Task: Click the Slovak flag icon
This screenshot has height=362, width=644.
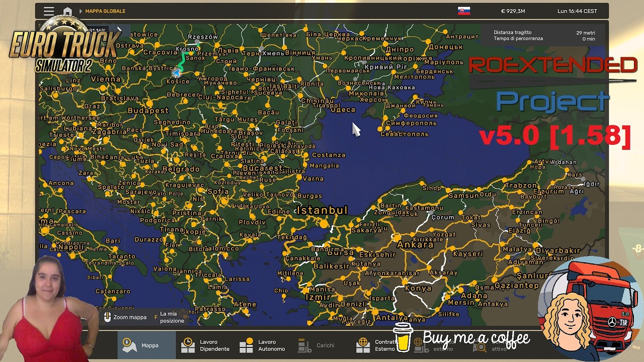Action: (464, 11)
